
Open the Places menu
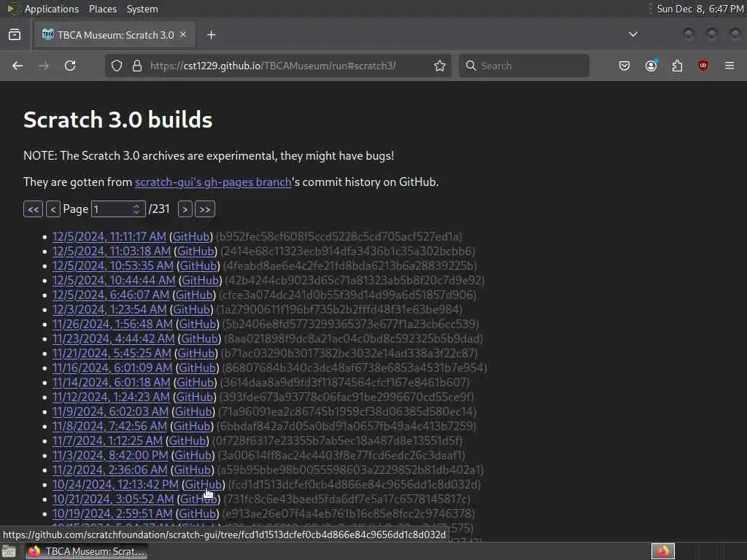pos(102,9)
